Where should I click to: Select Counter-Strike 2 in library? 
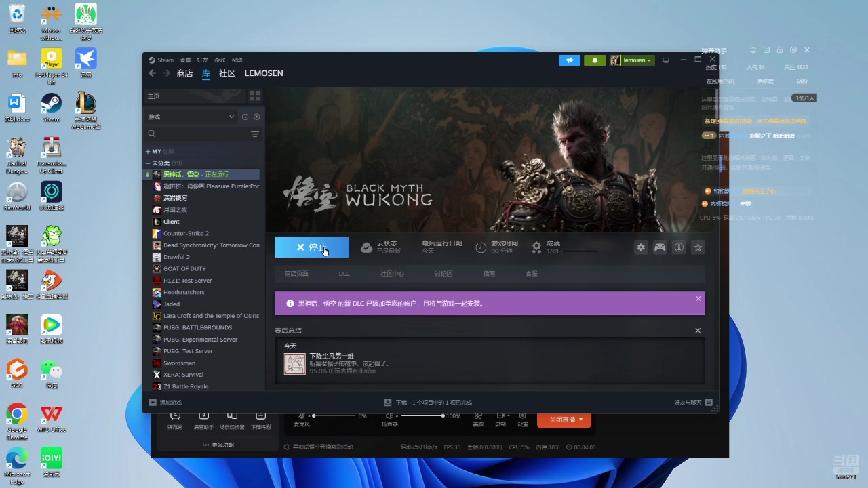coord(186,233)
